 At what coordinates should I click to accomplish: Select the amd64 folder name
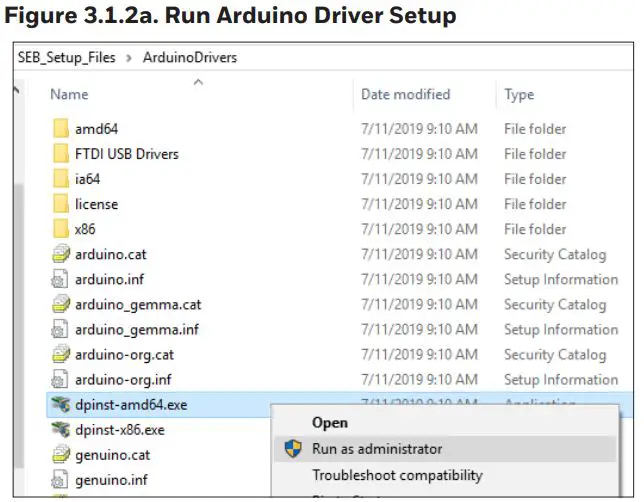point(97,129)
